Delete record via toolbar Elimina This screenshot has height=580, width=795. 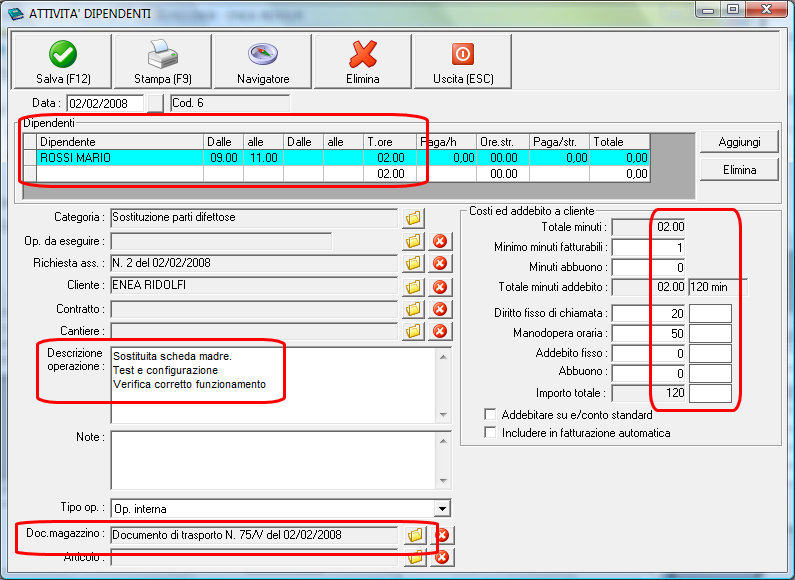tap(363, 61)
